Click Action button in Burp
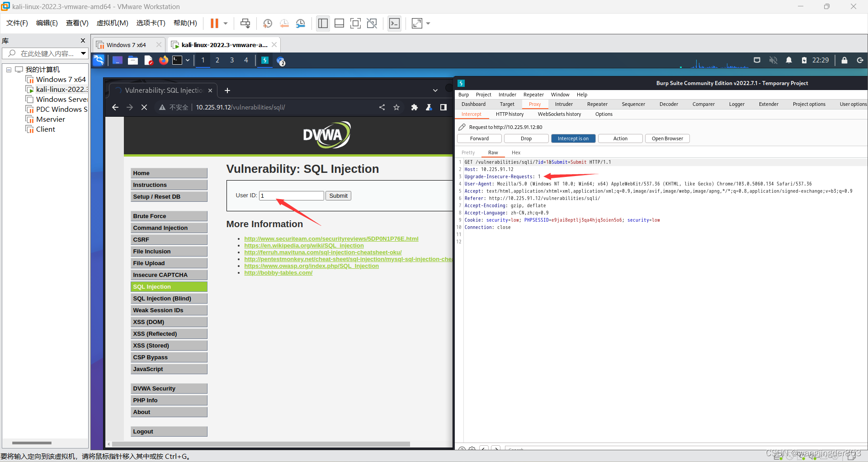 tap(620, 138)
